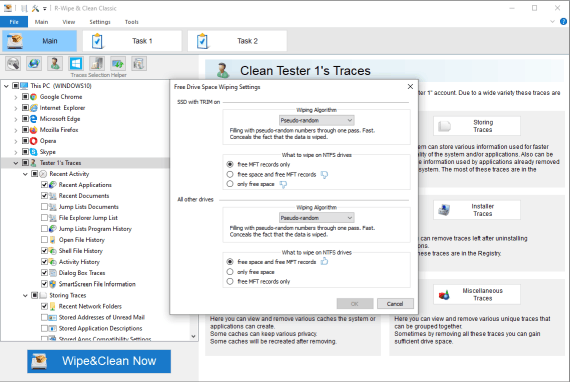
Task: Click the Wipe&Clean Now button
Action: click(x=99, y=361)
